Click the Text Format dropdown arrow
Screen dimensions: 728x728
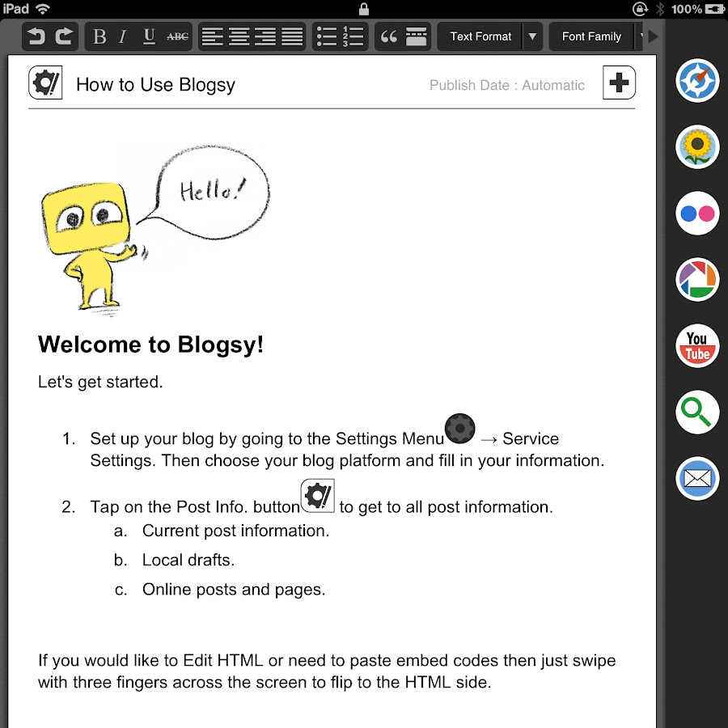(532, 36)
